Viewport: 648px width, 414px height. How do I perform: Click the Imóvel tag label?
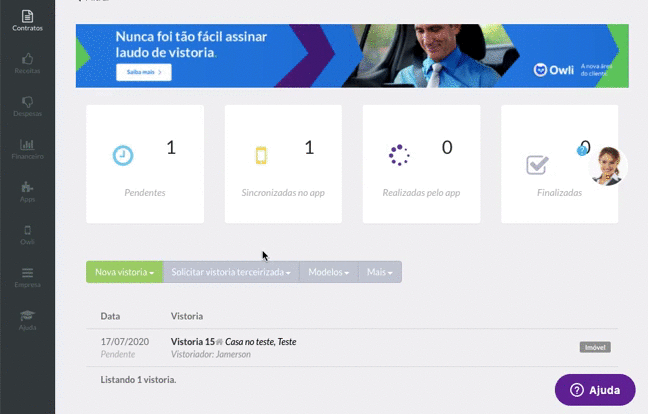595,347
